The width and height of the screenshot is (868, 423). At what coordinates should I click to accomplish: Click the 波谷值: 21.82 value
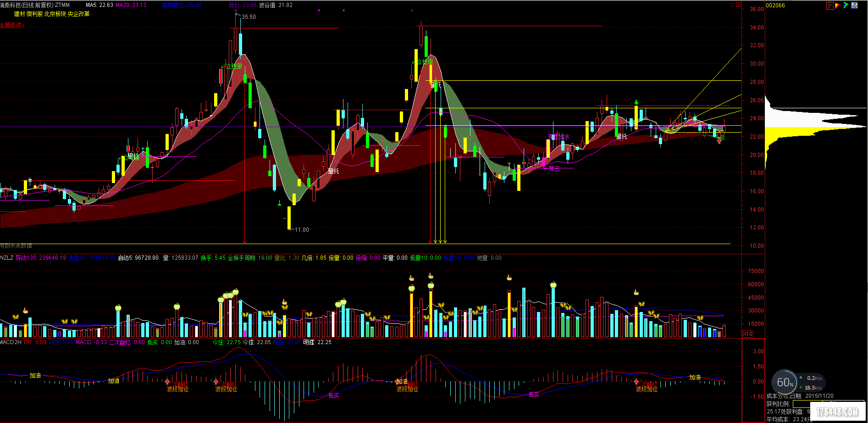point(276,5)
